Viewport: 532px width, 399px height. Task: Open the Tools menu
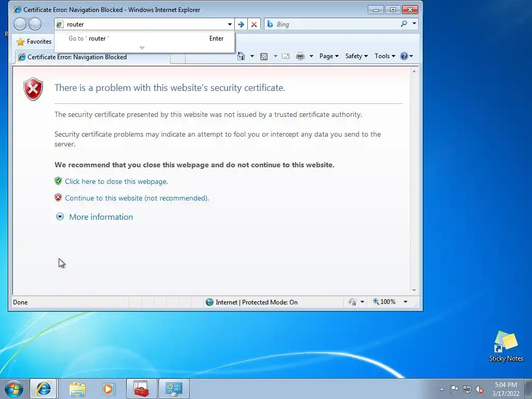[385, 56]
